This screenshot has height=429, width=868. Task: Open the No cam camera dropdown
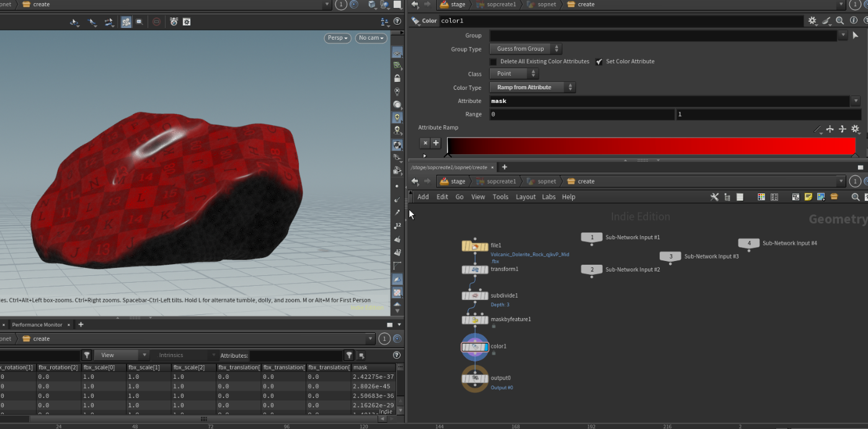tap(371, 38)
